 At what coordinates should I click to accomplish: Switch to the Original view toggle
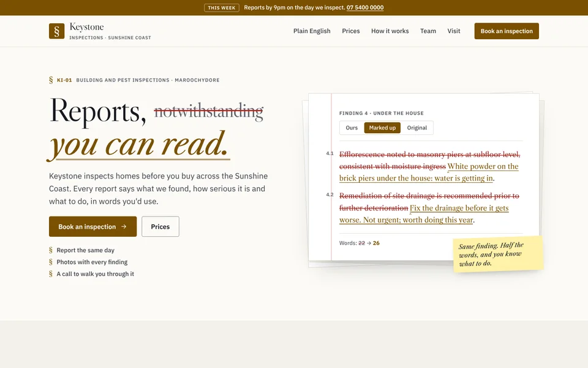417,128
